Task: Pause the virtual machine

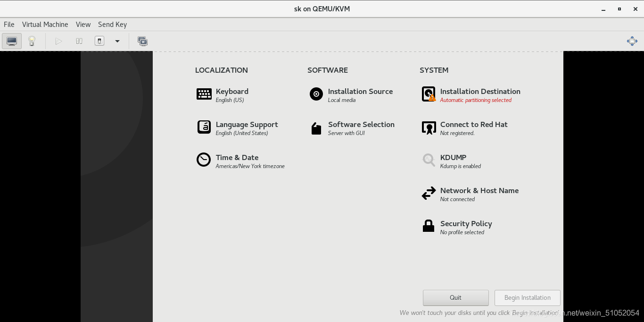Action: (x=79, y=41)
